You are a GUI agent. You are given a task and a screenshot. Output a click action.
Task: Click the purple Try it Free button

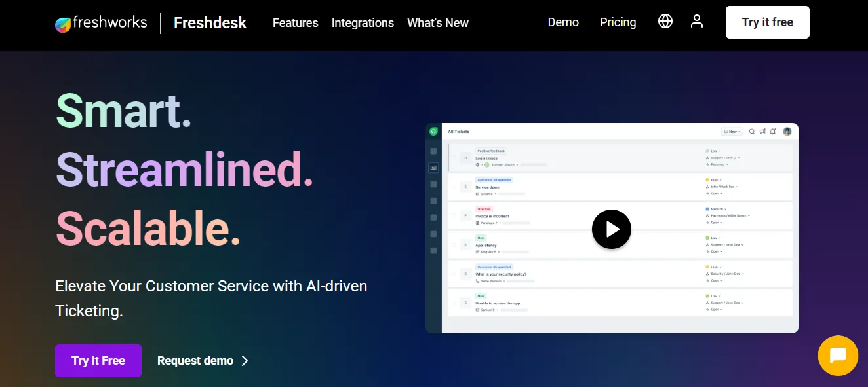(98, 361)
